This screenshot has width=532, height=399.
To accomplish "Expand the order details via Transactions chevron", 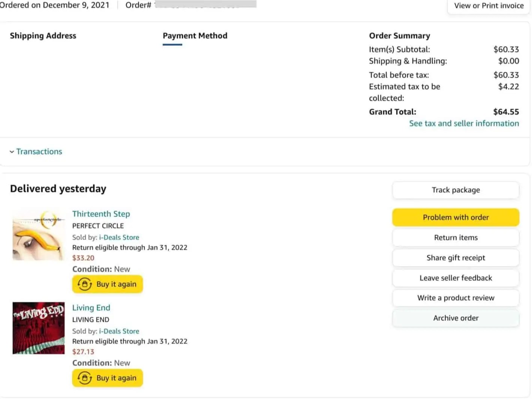I will 12,151.
